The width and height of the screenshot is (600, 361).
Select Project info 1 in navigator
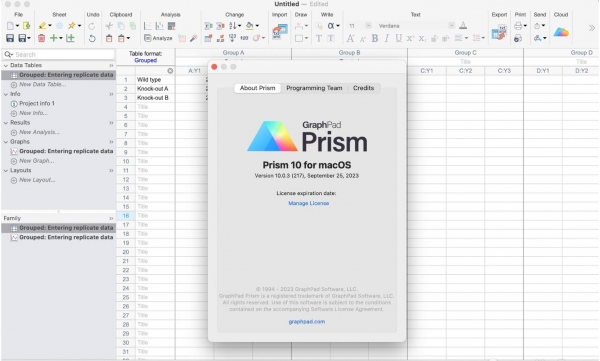coord(37,103)
